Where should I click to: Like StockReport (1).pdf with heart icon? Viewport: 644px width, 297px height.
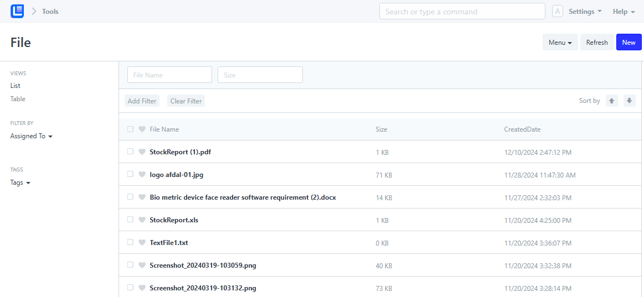click(x=142, y=152)
